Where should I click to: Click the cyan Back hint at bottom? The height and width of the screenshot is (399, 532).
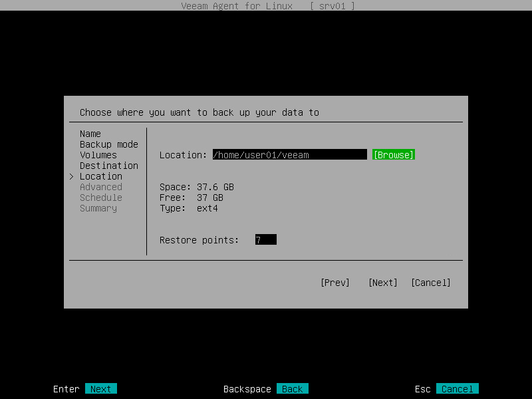click(x=293, y=388)
